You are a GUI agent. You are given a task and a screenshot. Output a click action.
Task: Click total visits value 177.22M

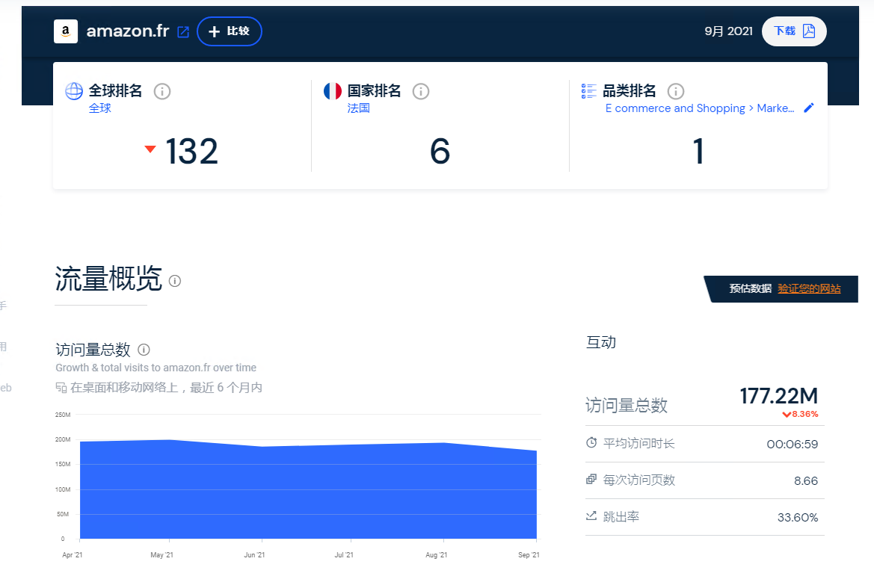click(x=779, y=396)
